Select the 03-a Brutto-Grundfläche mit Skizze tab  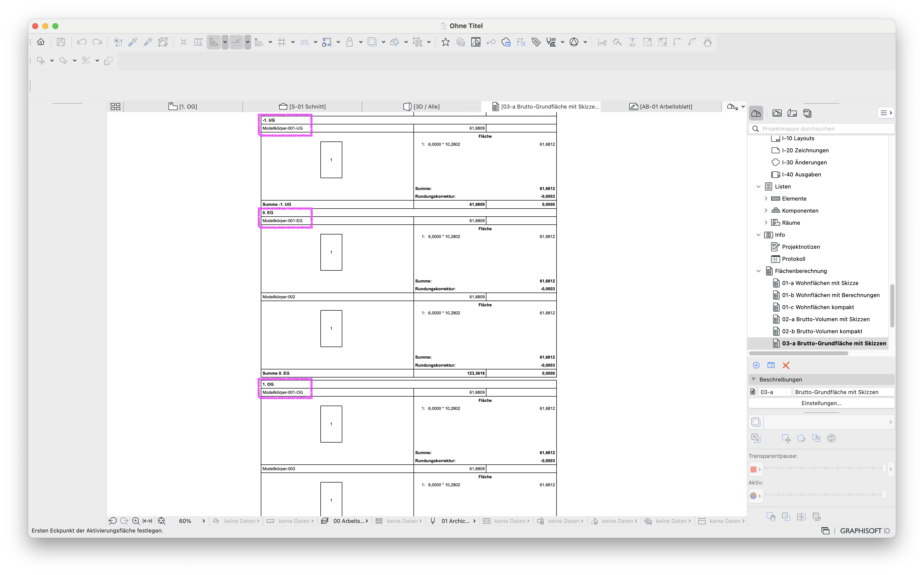pos(541,107)
